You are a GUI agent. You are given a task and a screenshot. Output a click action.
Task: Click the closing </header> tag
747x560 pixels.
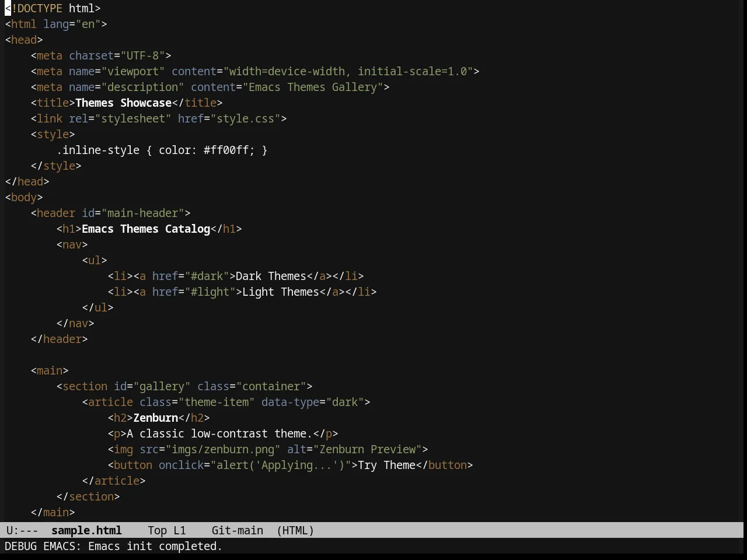60,339
